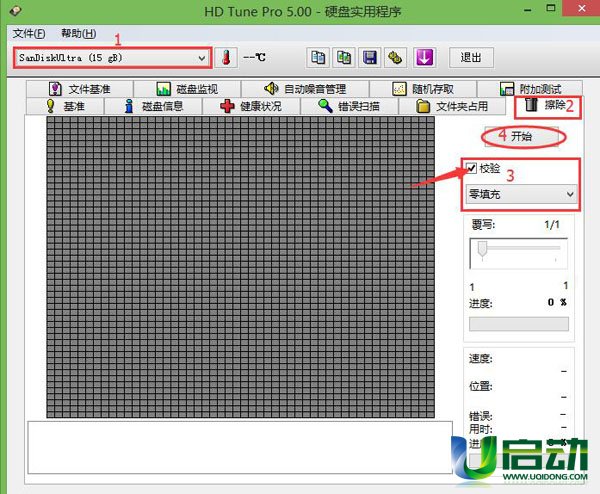Open the 文件(F) menu
Image resolution: width=600 pixels, height=494 pixels.
pyautogui.click(x=29, y=34)
